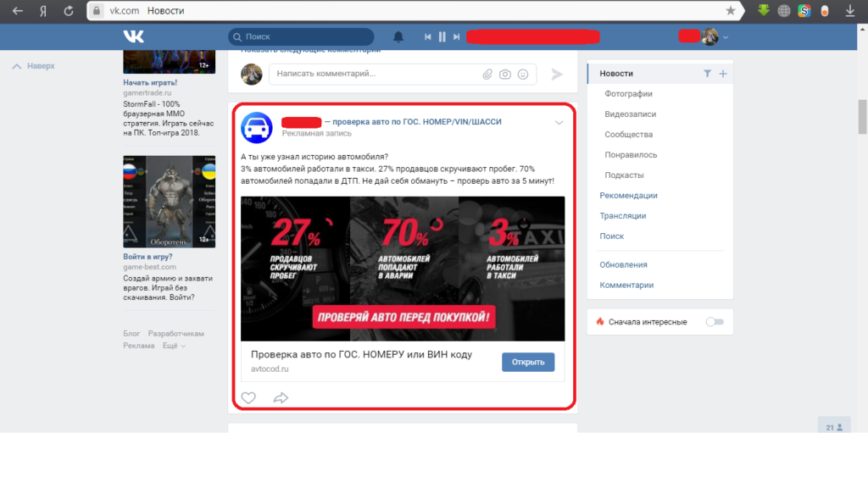
Task: Select Понравилось in the sidebar
Action: pyautogui.click(x=631, y=155)
